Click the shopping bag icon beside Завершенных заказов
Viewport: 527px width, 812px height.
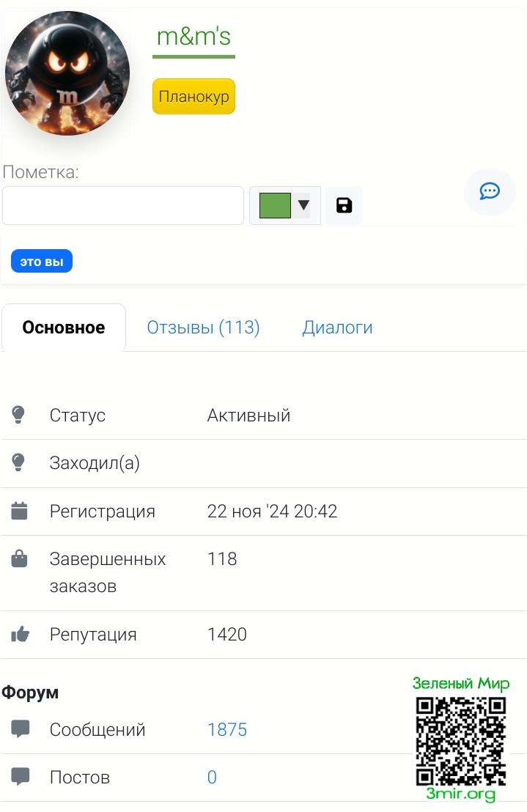pyautogui.click(x=19, y=560)
